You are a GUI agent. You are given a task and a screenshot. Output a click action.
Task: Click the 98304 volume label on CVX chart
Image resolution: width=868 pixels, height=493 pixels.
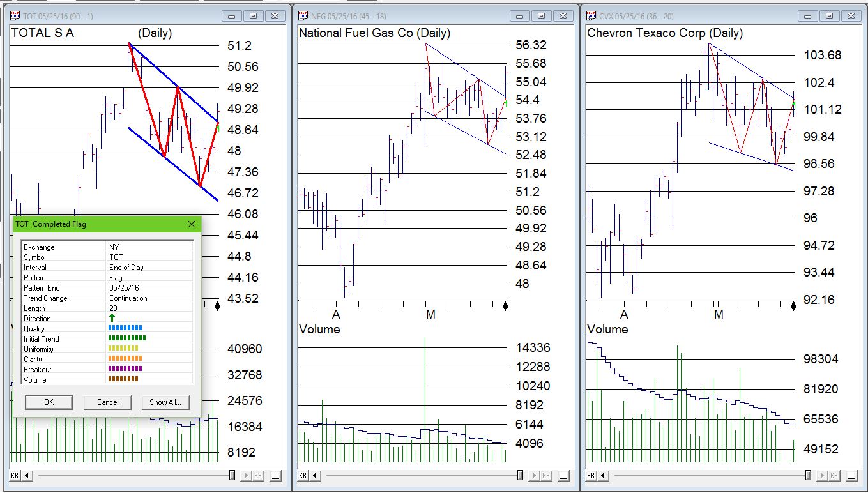(821, 359)
